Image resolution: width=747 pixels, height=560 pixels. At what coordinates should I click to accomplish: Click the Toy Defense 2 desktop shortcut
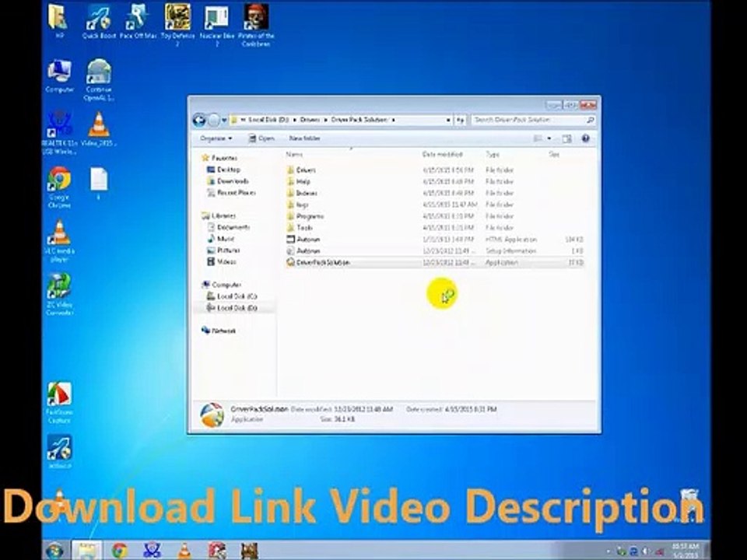pyautogui.click(x=177, y=26)
